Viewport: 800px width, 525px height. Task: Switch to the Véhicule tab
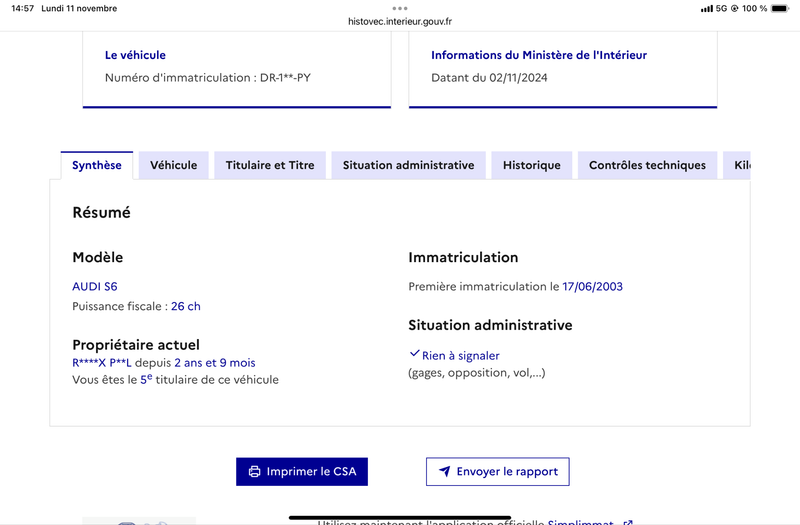[x=173, y=165]
